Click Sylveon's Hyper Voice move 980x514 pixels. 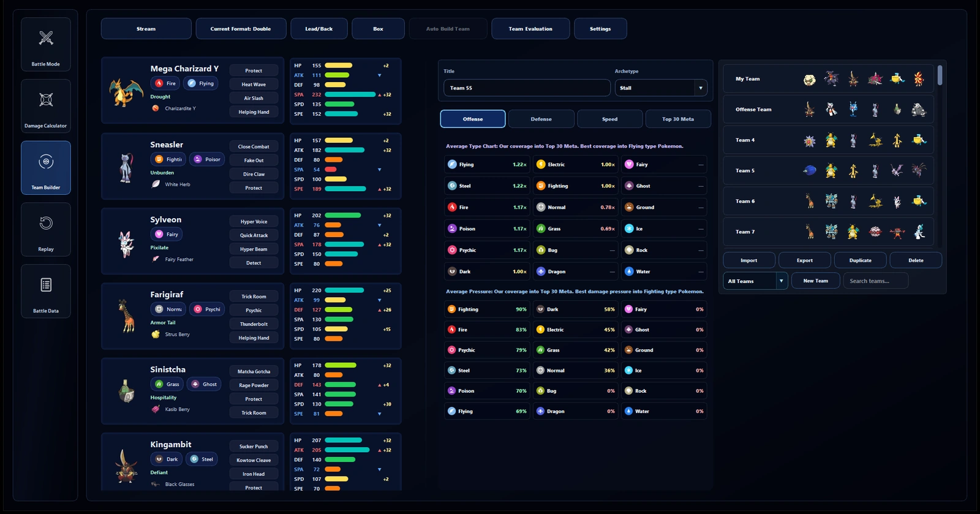pyautogui.click(x=254, y=221)
